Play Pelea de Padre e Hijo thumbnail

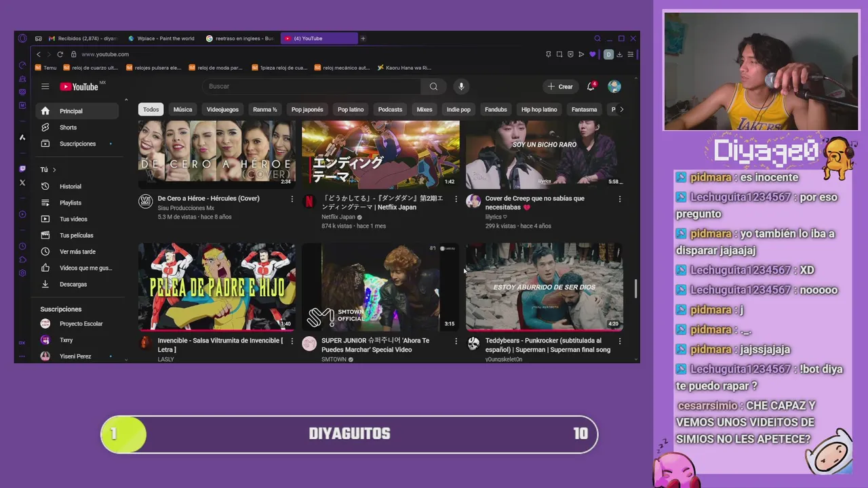click(217, 287)
